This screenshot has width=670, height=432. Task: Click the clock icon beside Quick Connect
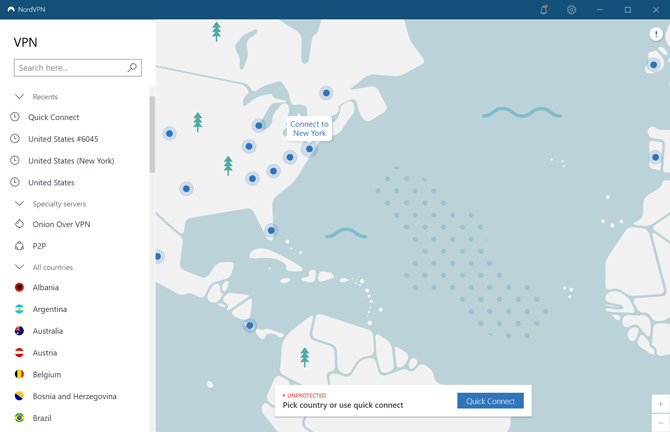[15, 117]
